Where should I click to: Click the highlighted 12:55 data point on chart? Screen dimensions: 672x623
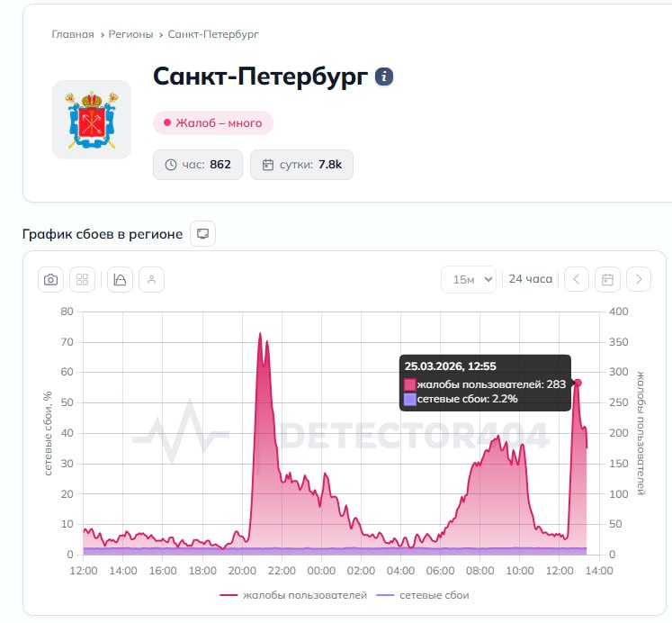(578, 383)
